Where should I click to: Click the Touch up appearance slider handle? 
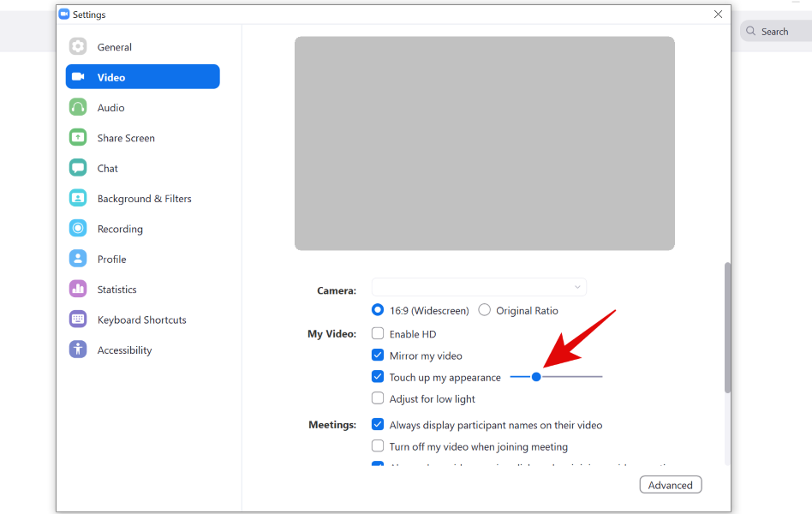point(536,377)
